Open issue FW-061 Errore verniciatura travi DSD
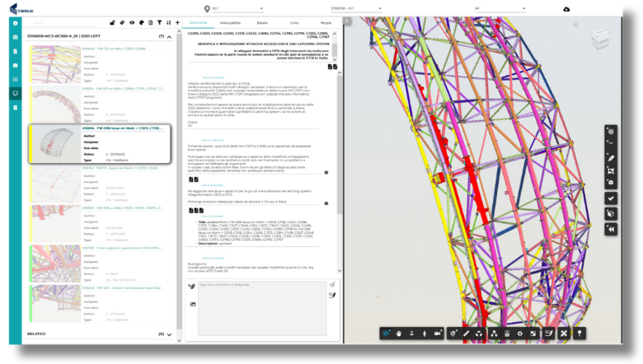This screenshot has height=364, width=643. coord(100,303)
